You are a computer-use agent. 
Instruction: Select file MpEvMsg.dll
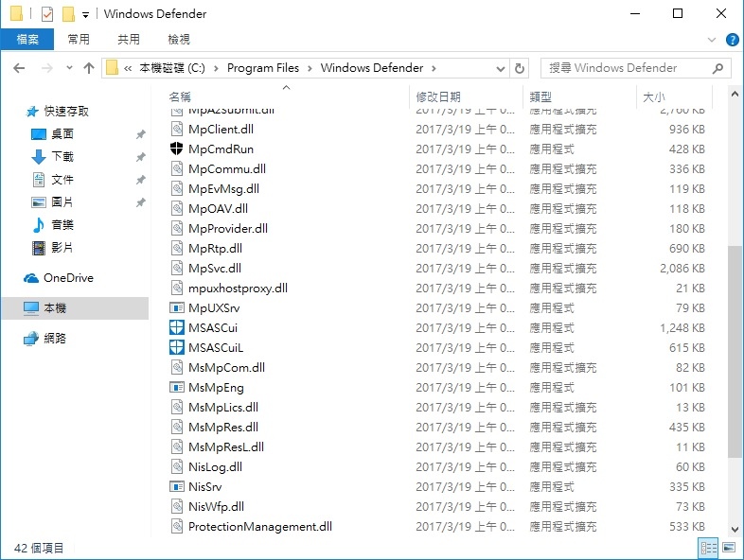point(223,189)
